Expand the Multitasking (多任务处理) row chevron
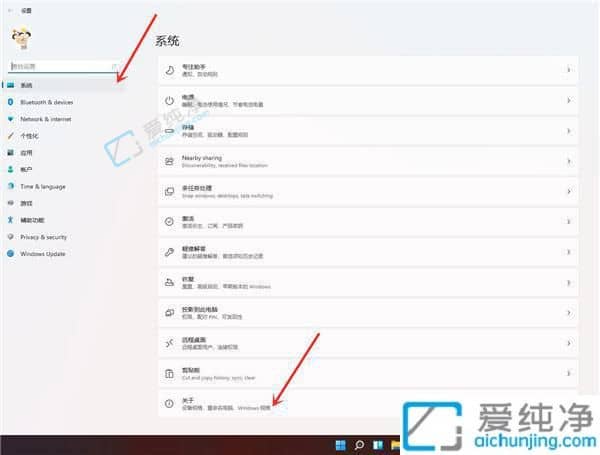Screen dimensions: 600x455 coord(569,191)
